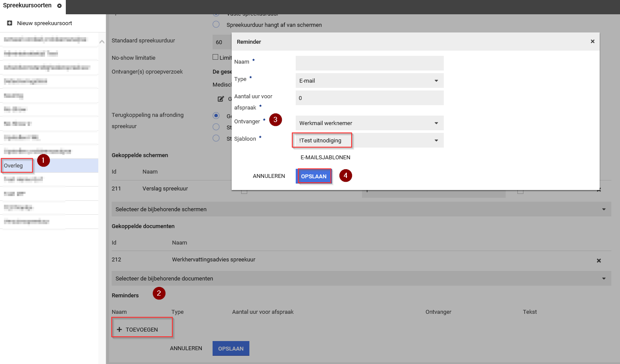Click the Naam input field in Reminder
The height and width of the screenshot is (364, 620).
[369, 63]
